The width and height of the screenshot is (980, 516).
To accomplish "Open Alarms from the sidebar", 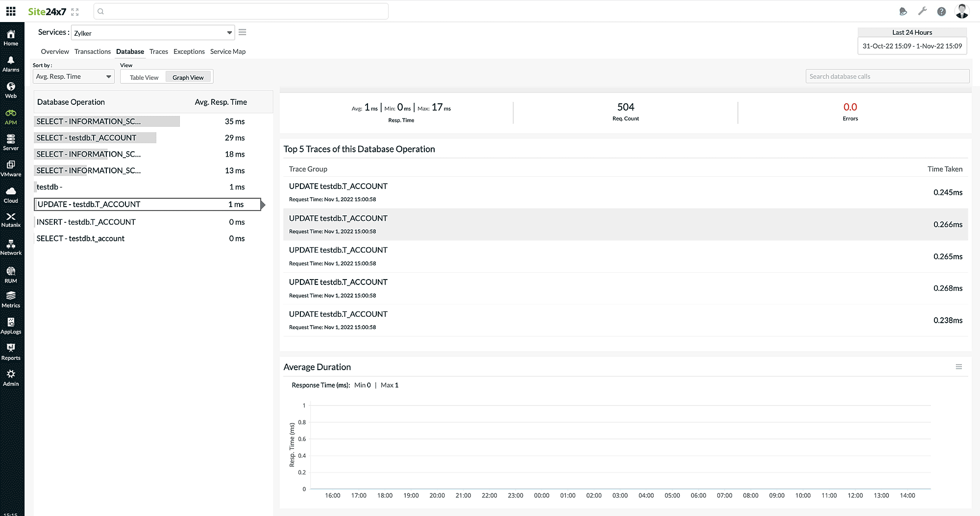I will click(x=11, y=64).
